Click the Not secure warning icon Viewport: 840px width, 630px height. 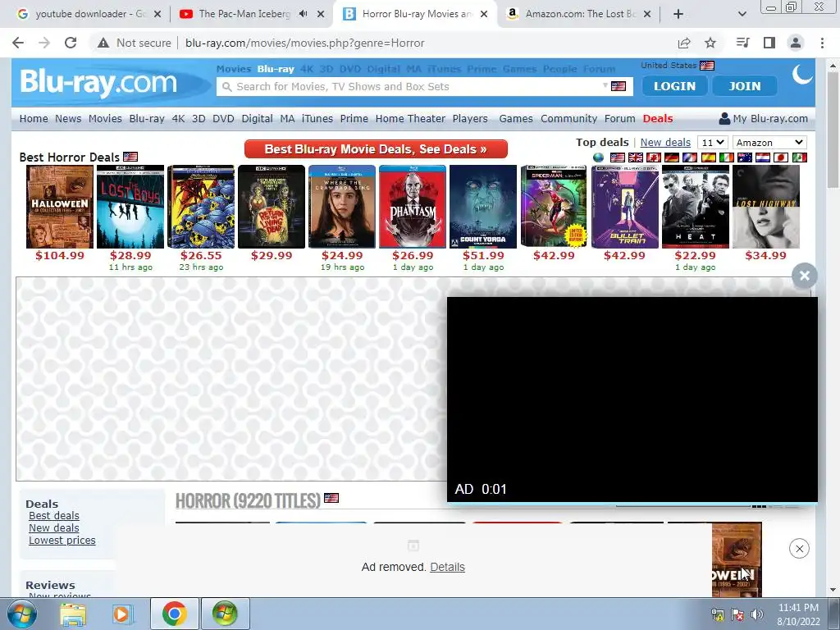[103, 43]
